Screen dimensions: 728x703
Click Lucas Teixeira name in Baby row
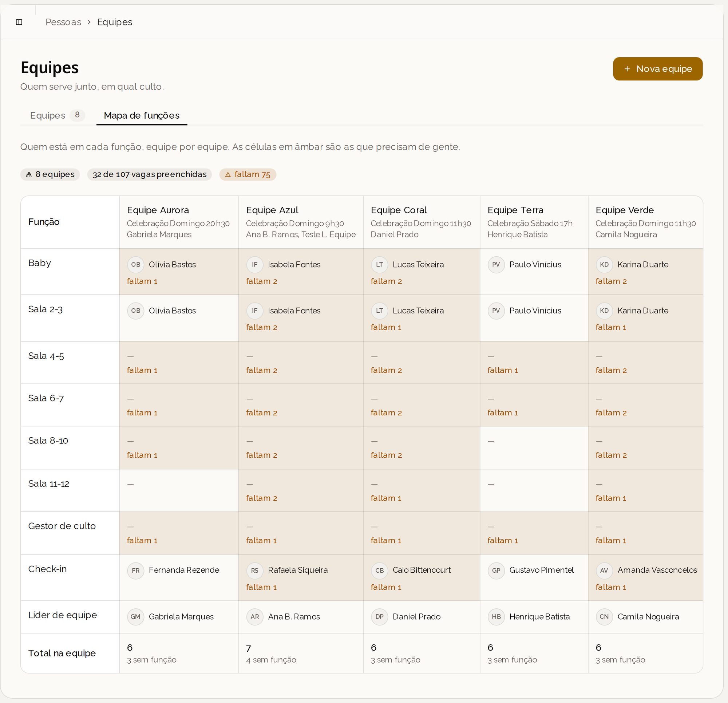[418, 265]
